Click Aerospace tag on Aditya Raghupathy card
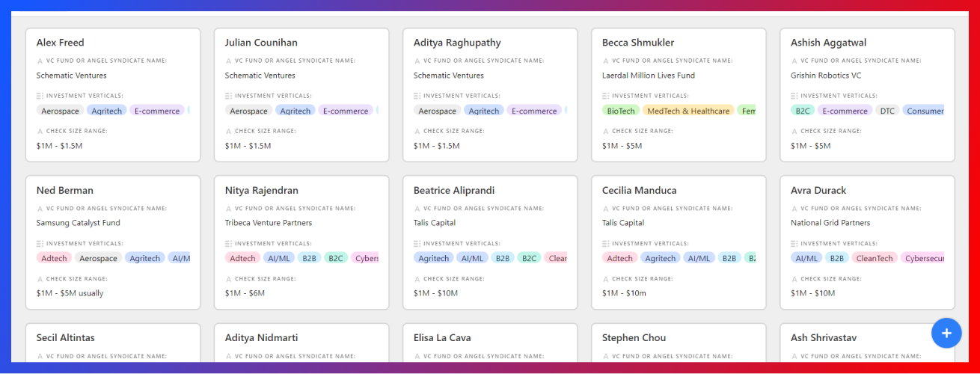 click(437, 111)
